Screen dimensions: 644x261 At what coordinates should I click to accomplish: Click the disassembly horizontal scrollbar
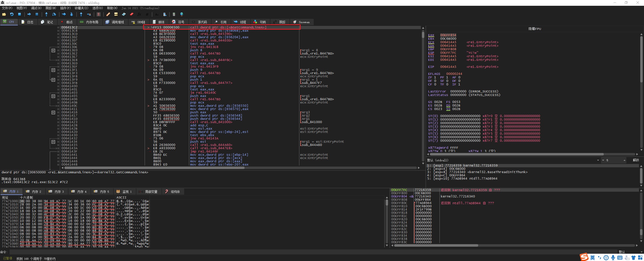point(153,168)
